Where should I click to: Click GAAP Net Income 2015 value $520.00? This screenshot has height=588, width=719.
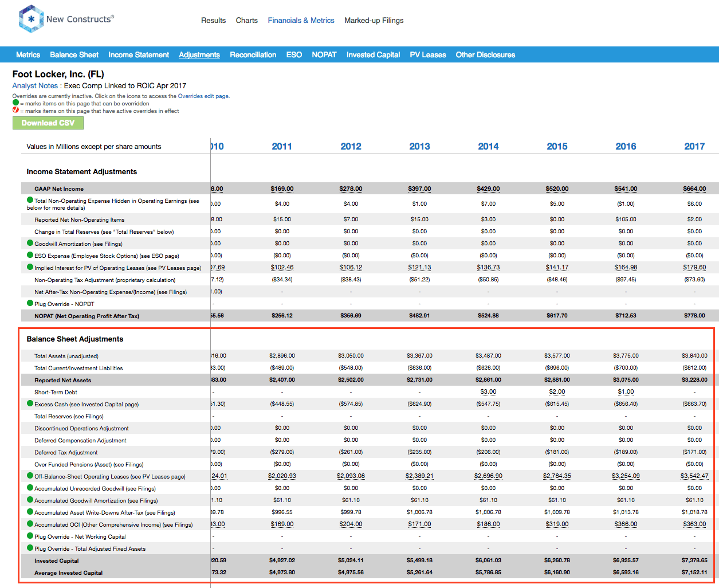click(x=557, y=189)
